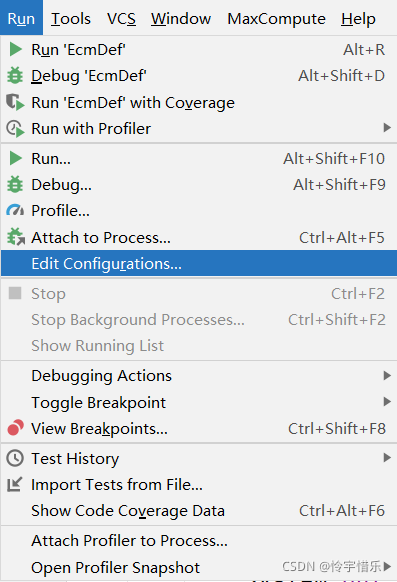Click the Attach to Process bug icon
397x582 pixels.
[x=16, y=237]
